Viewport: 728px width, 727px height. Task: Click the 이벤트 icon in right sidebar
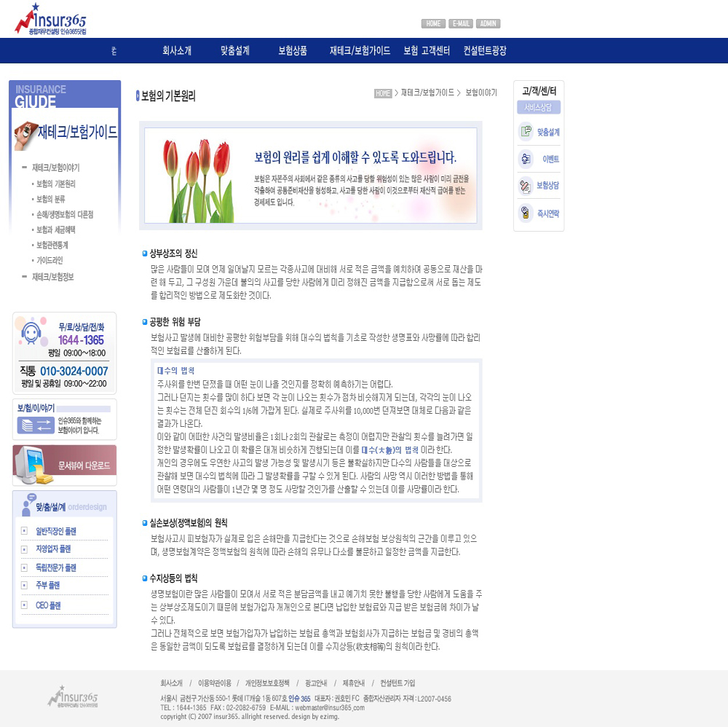click(x=524, y=159)
